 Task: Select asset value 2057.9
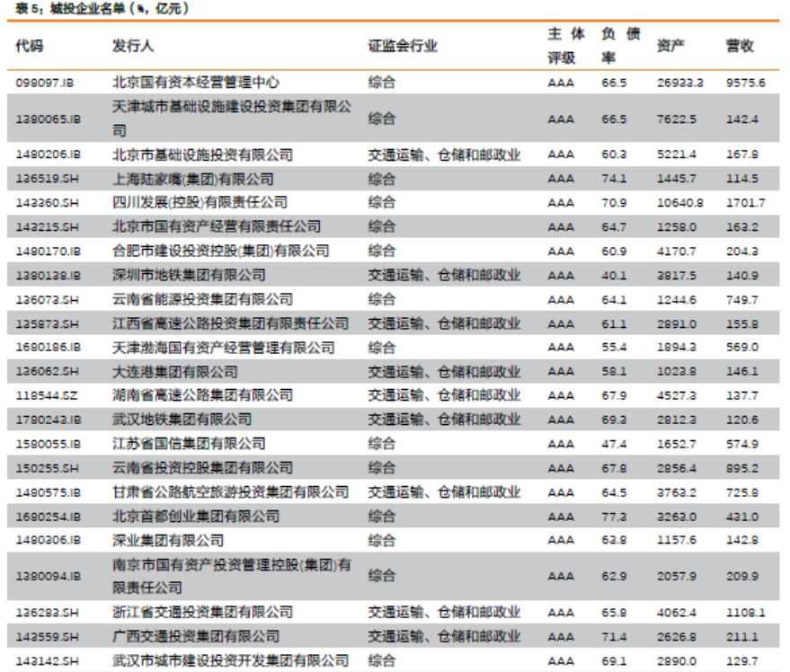tap(677, 576)
